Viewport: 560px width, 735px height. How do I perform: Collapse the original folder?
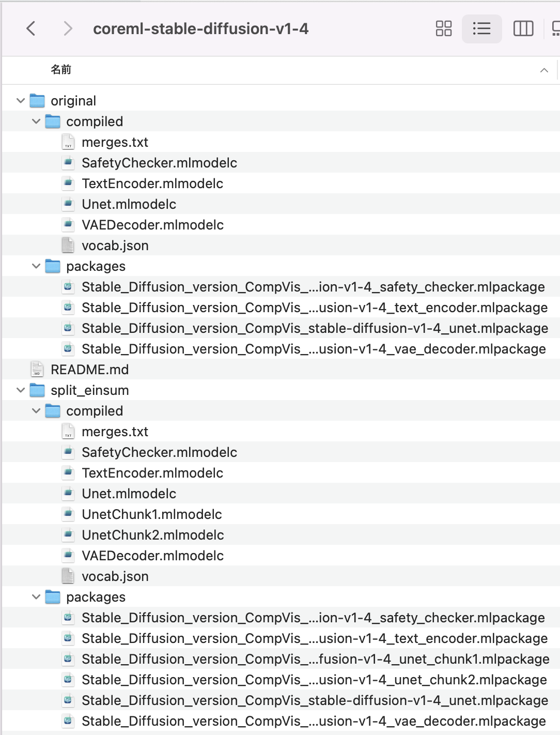[21, 101]
